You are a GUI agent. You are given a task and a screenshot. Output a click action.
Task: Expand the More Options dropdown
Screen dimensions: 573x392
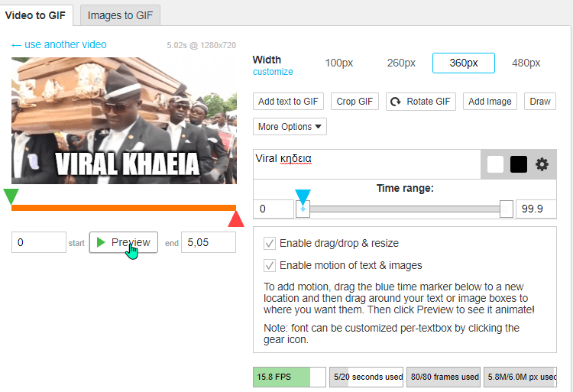[290, 126]
